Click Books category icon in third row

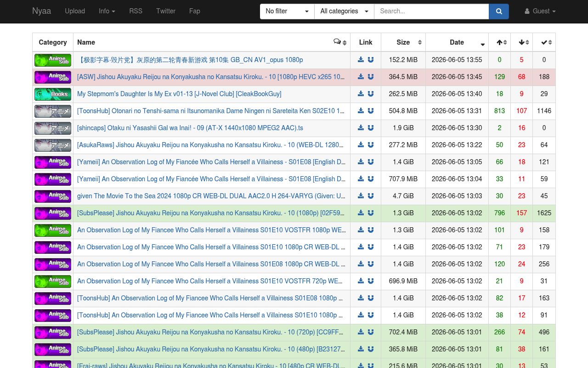(x=53, y=94)
